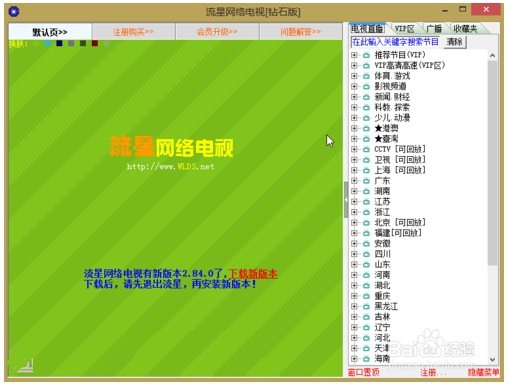
Task: Click the TV icon beside 体育.游戏
Action: pos(366,76)
